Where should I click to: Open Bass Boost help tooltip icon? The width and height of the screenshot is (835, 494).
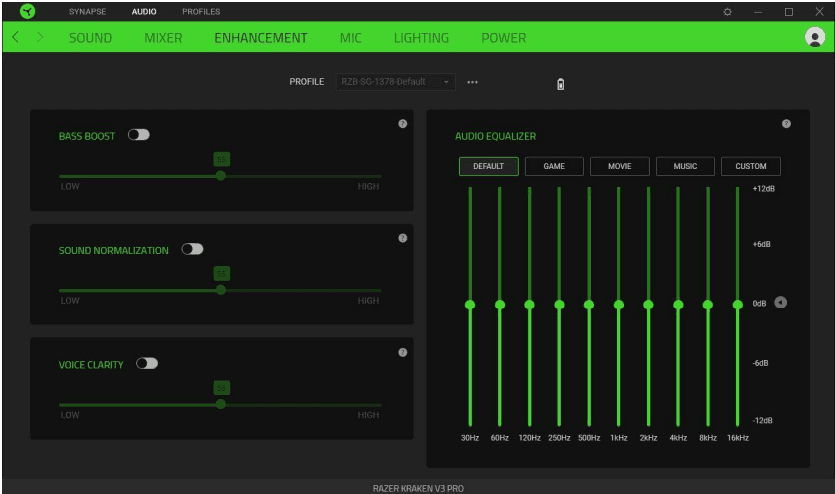click(402, 123)
